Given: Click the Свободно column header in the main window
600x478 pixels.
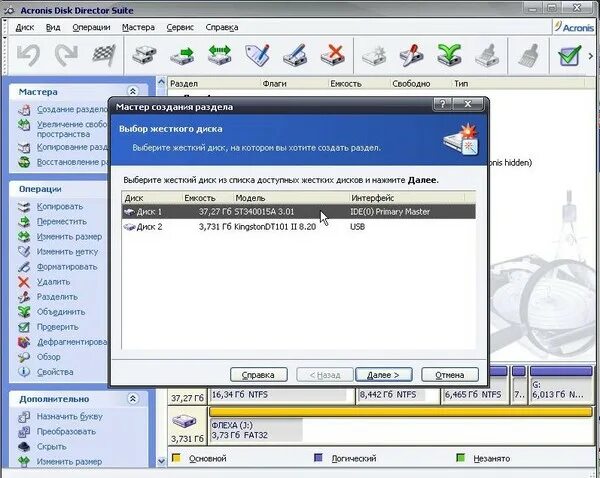Looking at the screenshot, I should (420, 83).
